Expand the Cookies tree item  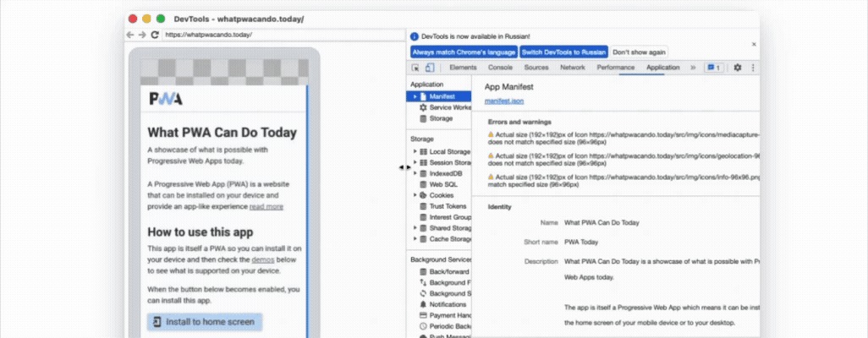tap(415, 195)
